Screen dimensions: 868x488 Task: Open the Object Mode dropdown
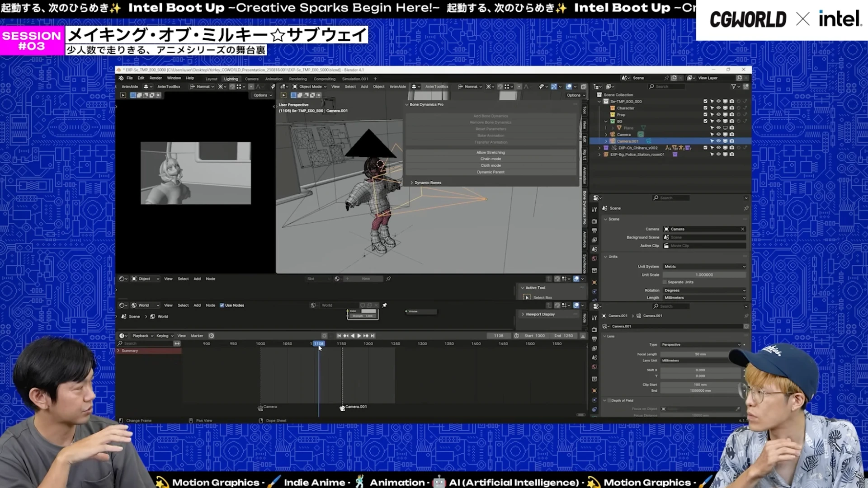click(310, 87)
